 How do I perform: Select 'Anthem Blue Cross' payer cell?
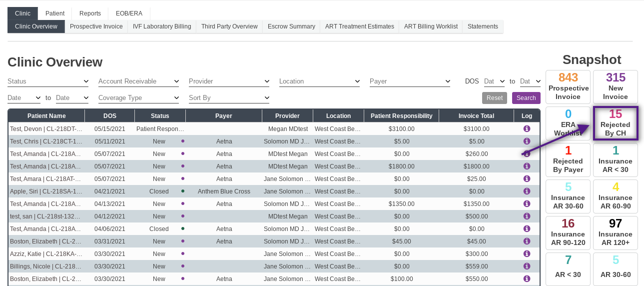224,191
